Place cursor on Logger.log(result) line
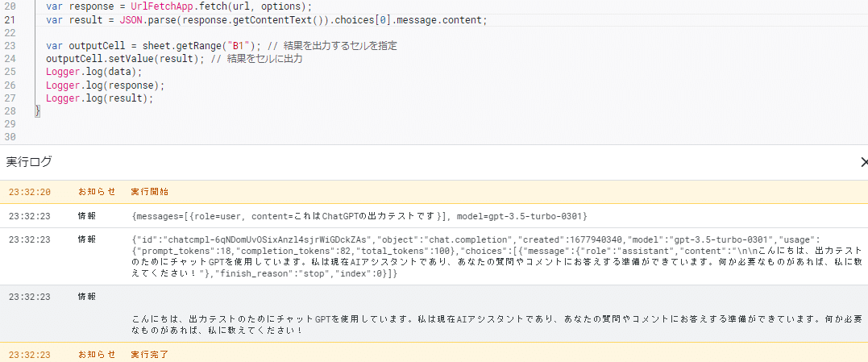Viewport: 868px width, 362px height. click(x=99, y=98)
